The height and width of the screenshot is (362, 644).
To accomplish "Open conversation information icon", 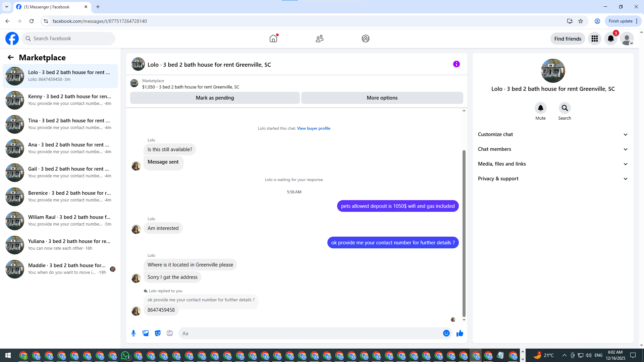I will pos(457,64).
